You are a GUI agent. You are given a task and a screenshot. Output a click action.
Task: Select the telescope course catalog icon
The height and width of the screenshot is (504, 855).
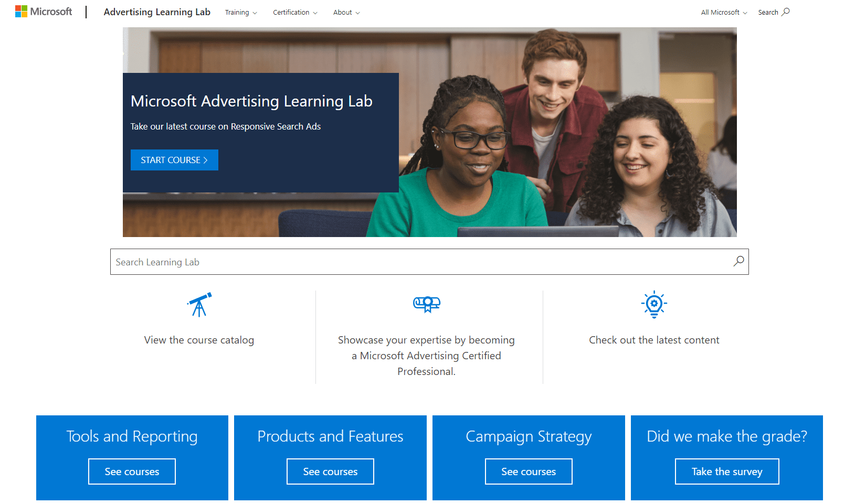click(x=199, y=304)
